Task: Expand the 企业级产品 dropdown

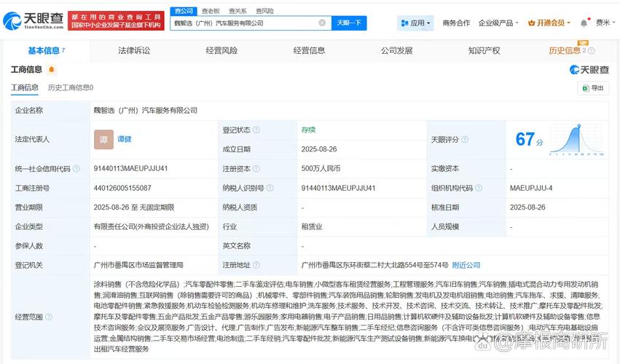Action: tap(498, 23)
